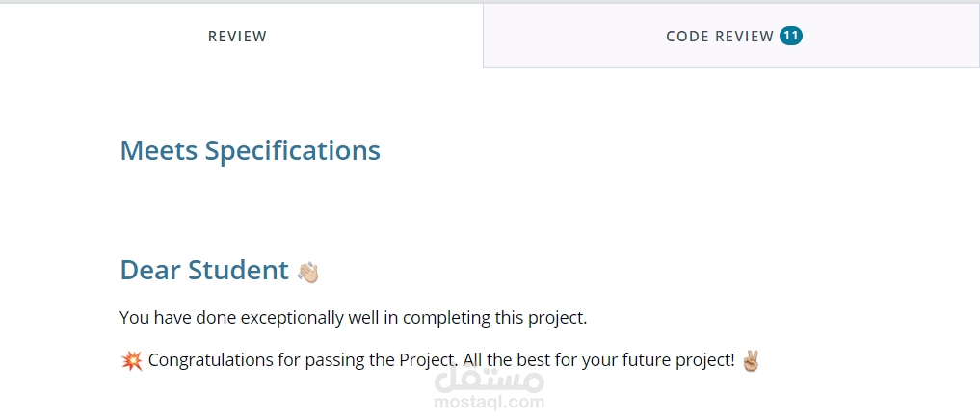Image resolution: width=980 pixels, height=420 pixels.
Task: Click the sentence about doing exceptionally well
Action: [x=353, y=318]
